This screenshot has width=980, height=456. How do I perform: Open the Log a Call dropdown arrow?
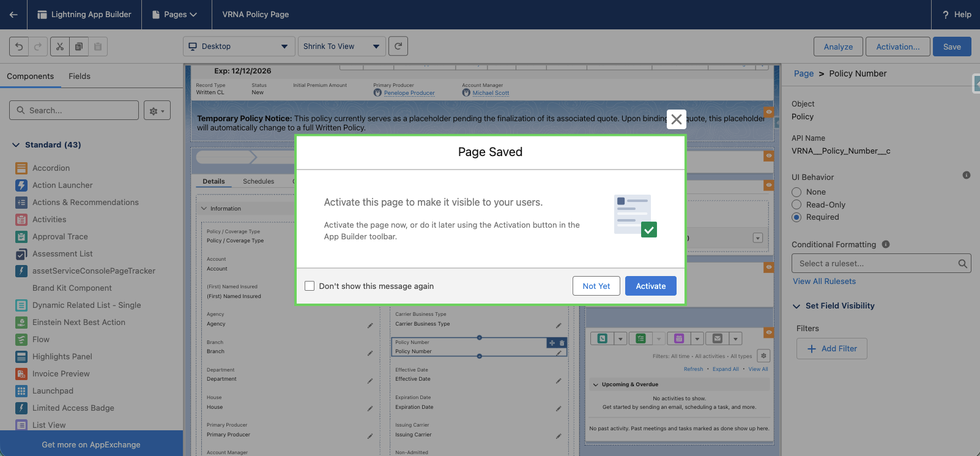pyautogui.click(x=621, y=338)
